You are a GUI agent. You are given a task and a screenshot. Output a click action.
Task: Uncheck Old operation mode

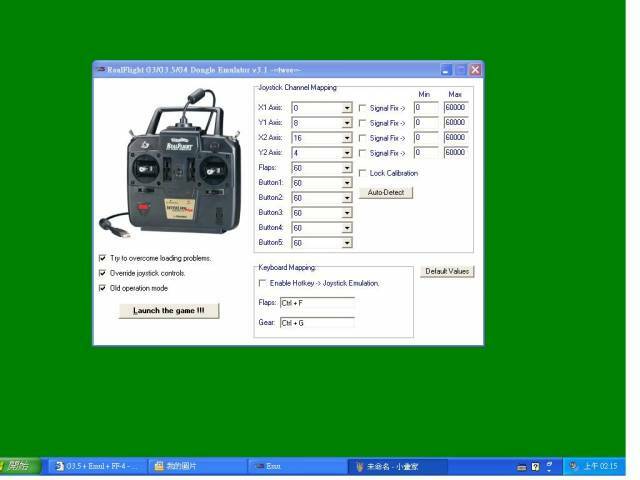point(102,288)
